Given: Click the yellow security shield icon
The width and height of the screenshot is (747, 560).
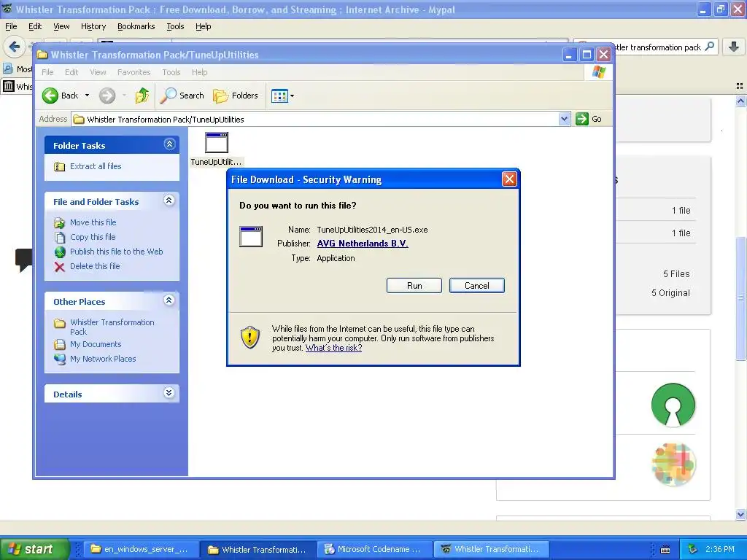Looking at the screenshot, I should coord(249,338).
